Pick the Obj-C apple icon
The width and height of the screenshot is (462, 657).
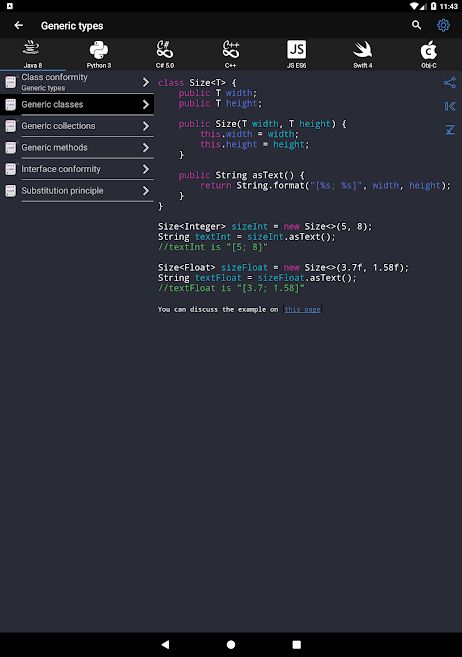(x=428, y=50)
